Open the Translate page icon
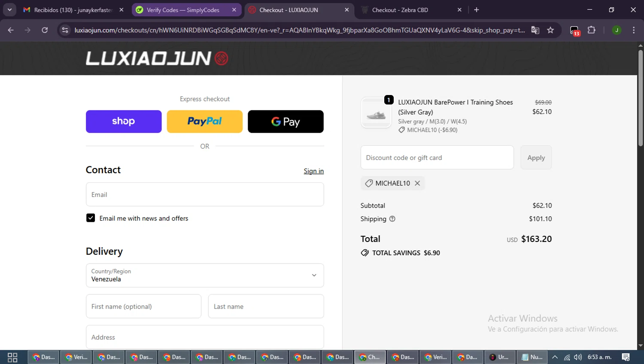644x364 pixels. [535, 30]
